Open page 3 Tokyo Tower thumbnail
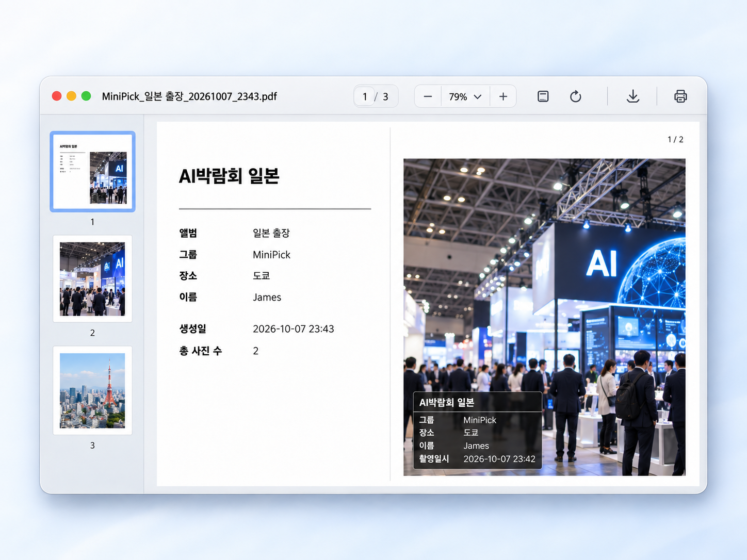747x560 pixels. 92,390
